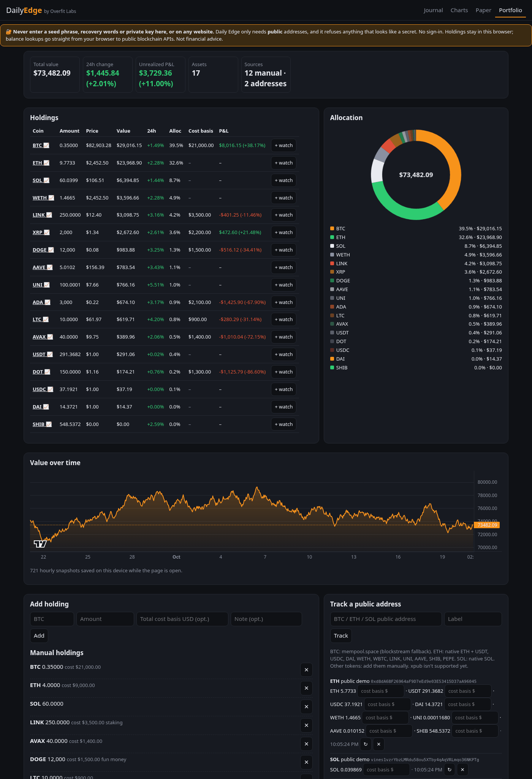
Task: Focus the Total cost basis USD field
Action: tap(182, 619)
